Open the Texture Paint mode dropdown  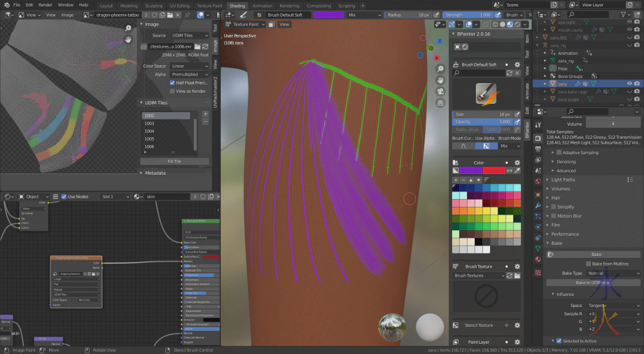click(x=245, y=25)
